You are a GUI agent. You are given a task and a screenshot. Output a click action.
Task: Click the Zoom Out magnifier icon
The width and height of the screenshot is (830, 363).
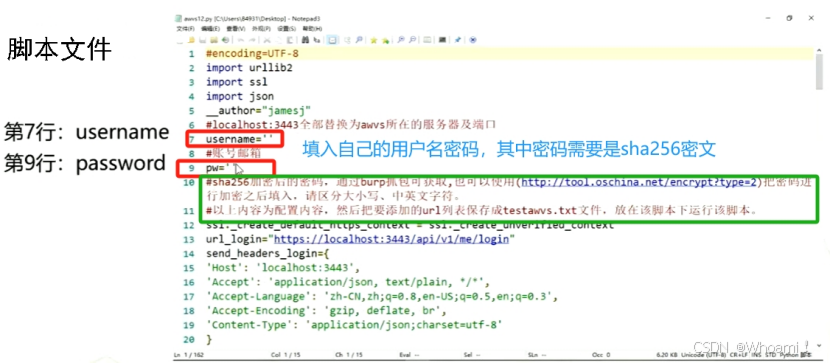click(412, 40)
